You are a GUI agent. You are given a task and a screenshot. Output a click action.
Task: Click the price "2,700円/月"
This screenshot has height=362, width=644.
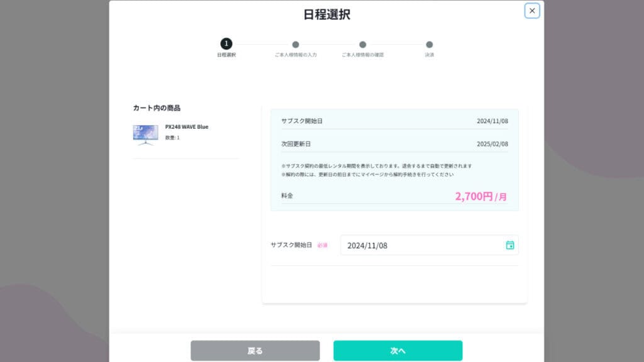pyautogui.click(x=481, y=196)
